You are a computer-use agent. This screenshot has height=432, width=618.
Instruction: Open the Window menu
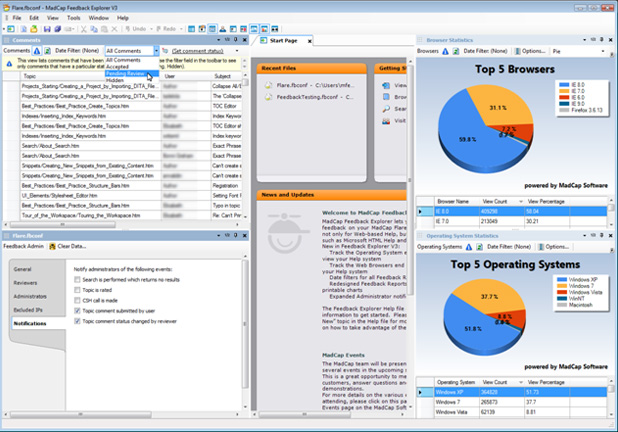click(x=98, y=18)
